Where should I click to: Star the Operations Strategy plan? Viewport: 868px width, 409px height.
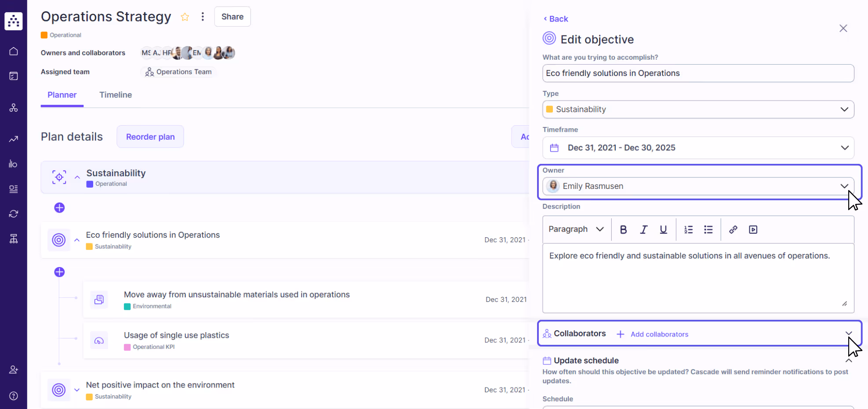point(185,17)
